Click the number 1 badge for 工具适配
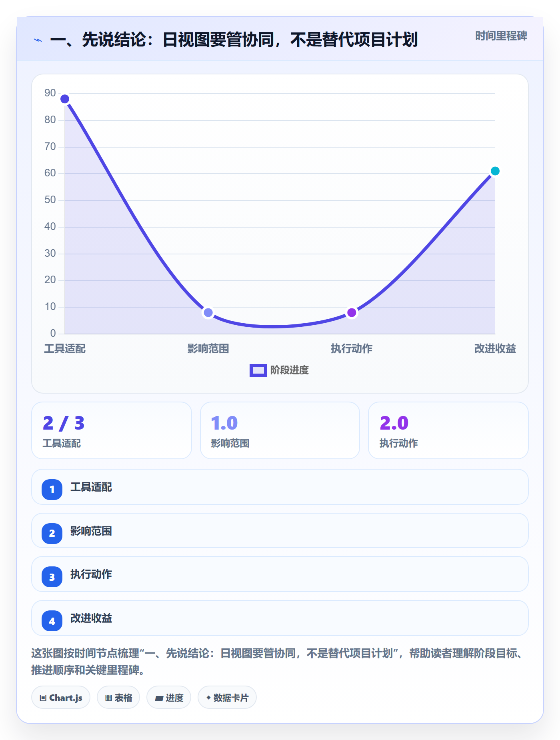The image size is (560, 740). [x=52, y=489]
